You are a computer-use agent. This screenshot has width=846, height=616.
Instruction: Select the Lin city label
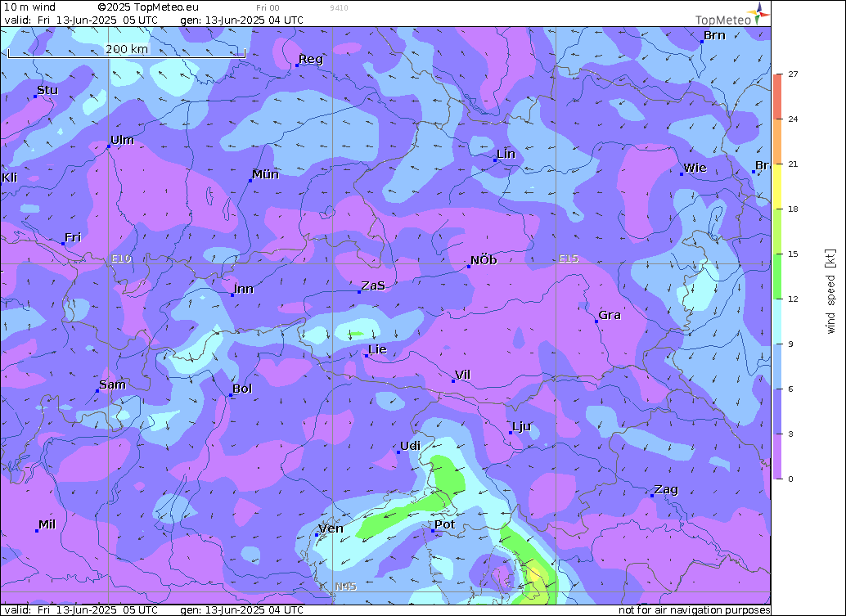(x=506, y=155)
